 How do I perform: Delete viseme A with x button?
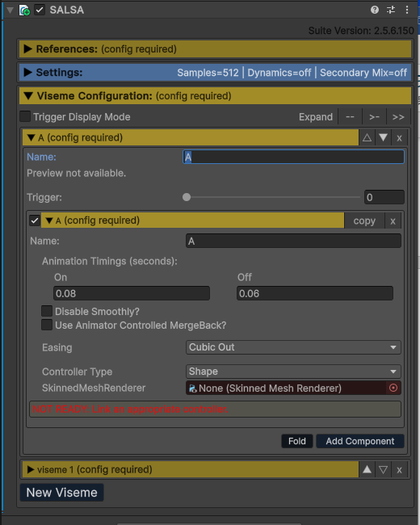[x=399, y=137]
